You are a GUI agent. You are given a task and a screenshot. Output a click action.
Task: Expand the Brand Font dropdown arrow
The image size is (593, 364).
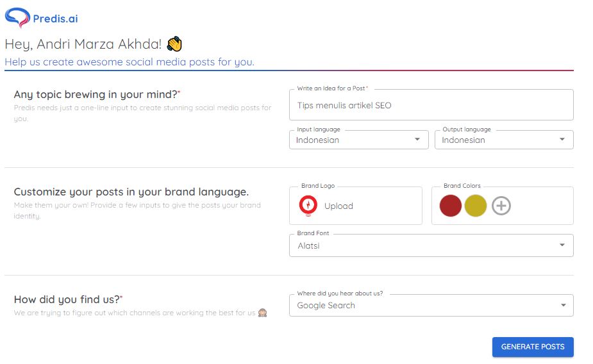(x=562, y=245)
